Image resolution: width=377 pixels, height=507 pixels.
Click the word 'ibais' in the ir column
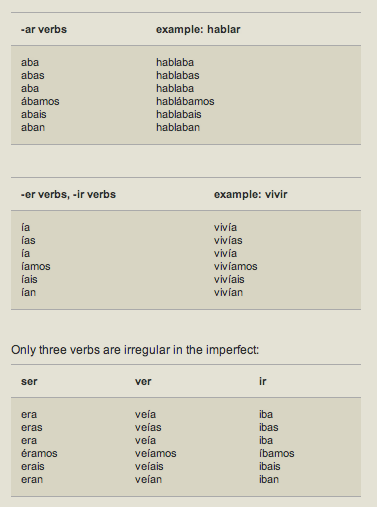coord(270,466)
